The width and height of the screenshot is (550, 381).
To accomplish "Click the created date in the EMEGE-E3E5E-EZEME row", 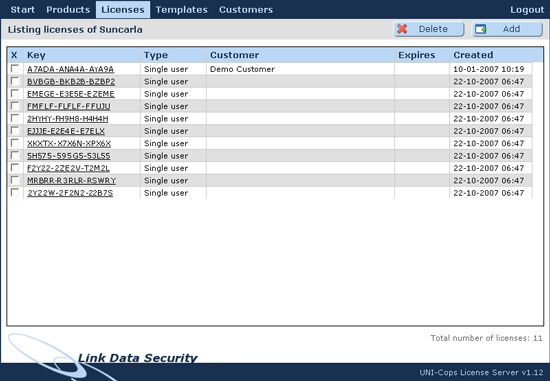I will [489, 94].
